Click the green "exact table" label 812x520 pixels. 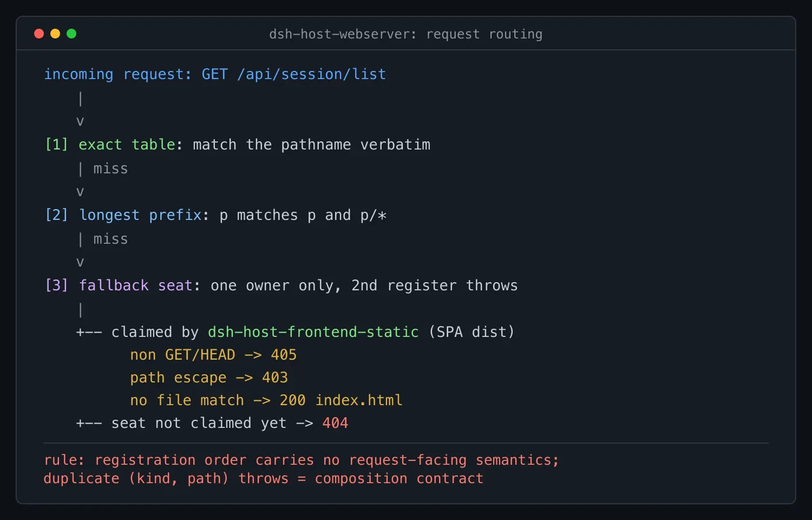click(x=127, y=145)
